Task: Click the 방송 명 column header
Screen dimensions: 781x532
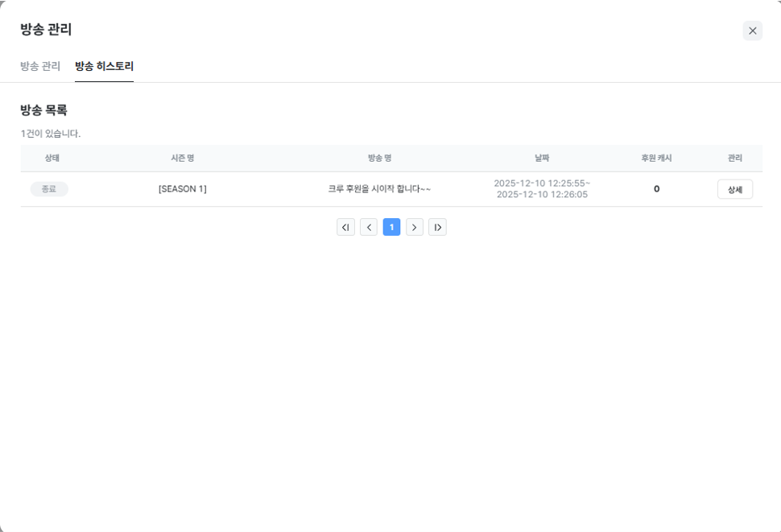Action: [x=378, y=159]
